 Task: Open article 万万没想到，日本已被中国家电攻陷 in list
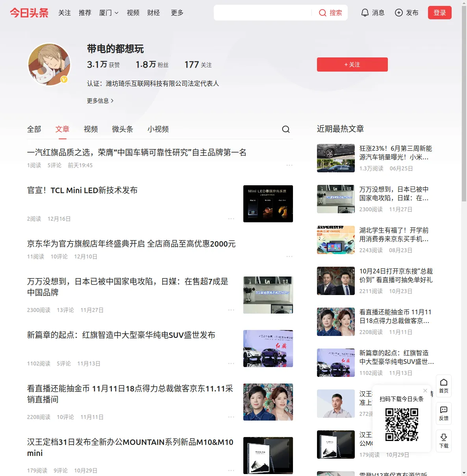128,287
